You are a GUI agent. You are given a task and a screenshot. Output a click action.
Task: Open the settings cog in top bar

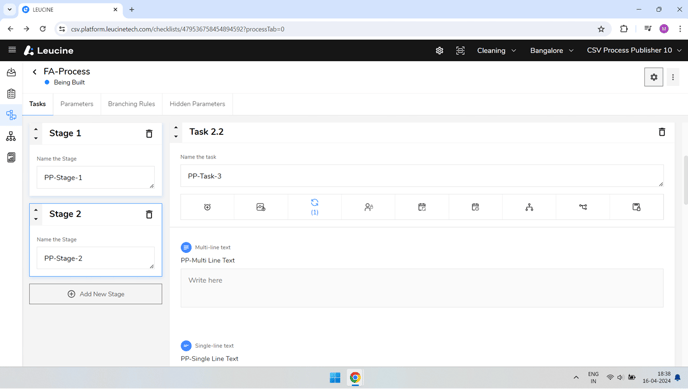click(x=439, y=50)
